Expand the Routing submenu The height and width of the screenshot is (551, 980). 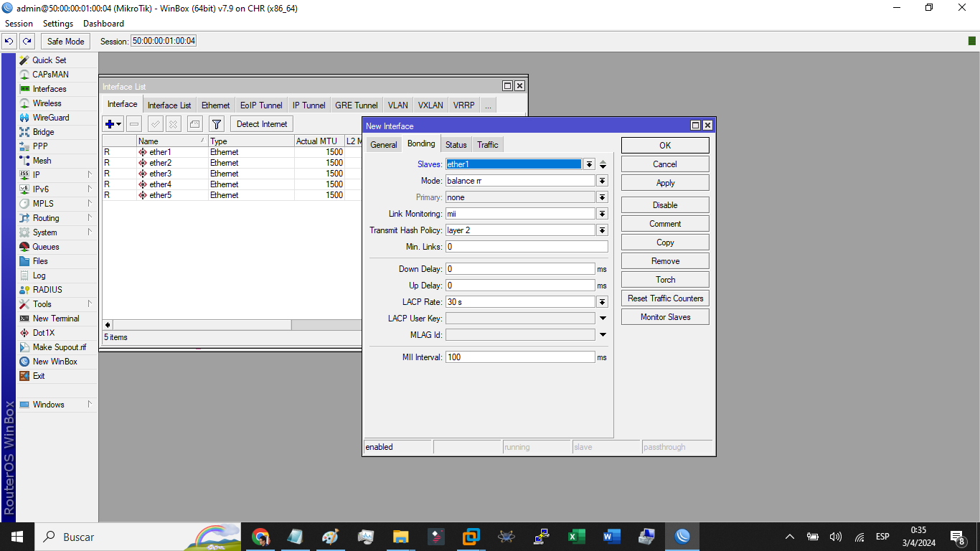[90, 217]
